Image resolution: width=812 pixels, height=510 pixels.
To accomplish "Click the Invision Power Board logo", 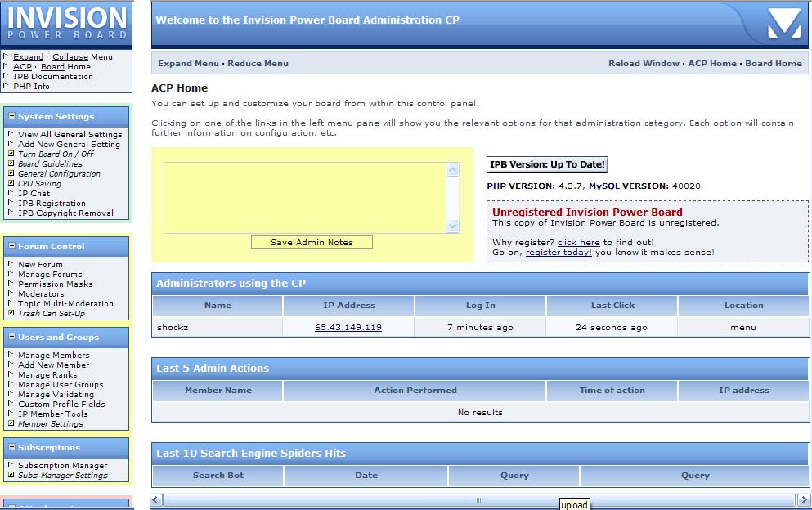I will click(x=66, y=24).
